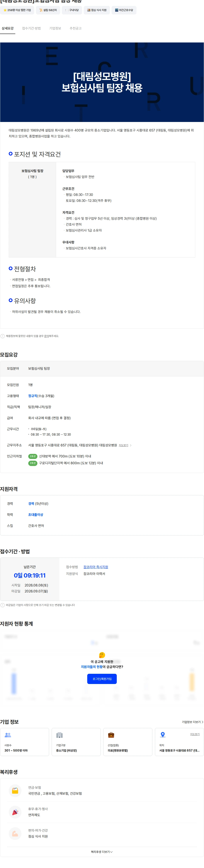Click the 대림성모병원 recruitment banner image
The height and width of the screenshot is (868, 204).
(102, 82)
